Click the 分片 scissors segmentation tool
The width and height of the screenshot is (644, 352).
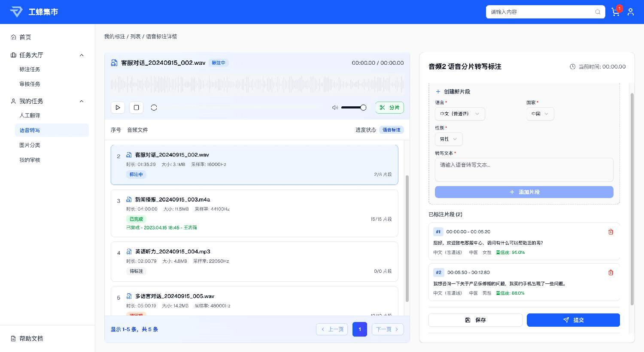click(389, 108)
